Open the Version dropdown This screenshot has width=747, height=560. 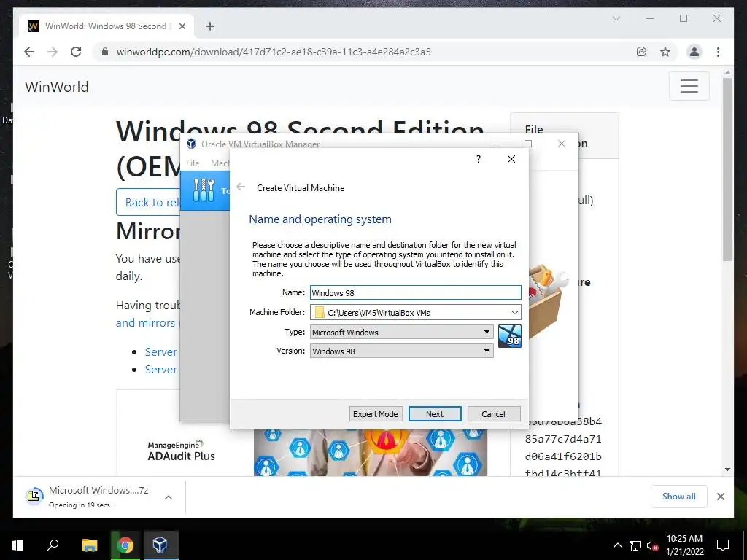(x=401, y=351)
